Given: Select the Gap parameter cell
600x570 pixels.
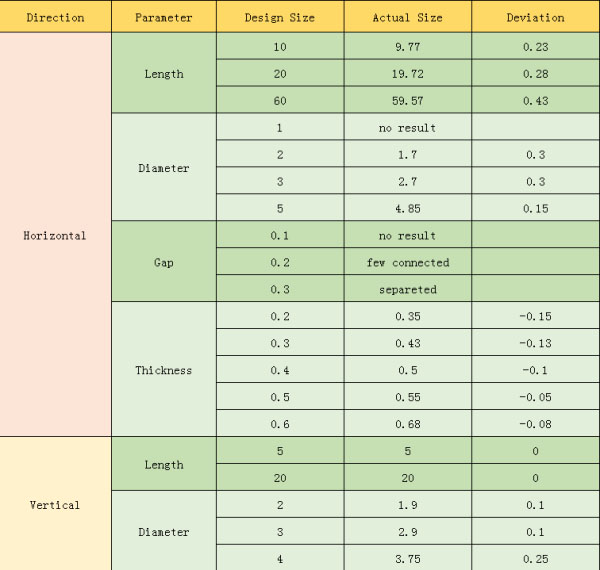Looking at the screenshot, I should 164,262.
